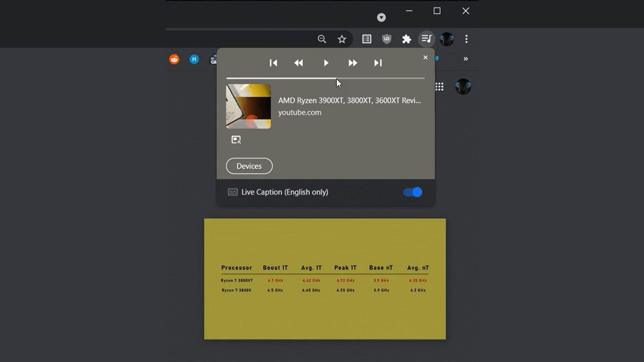
Task: Play the AMD Ryzen video
Action: click(x=326, y=63)
